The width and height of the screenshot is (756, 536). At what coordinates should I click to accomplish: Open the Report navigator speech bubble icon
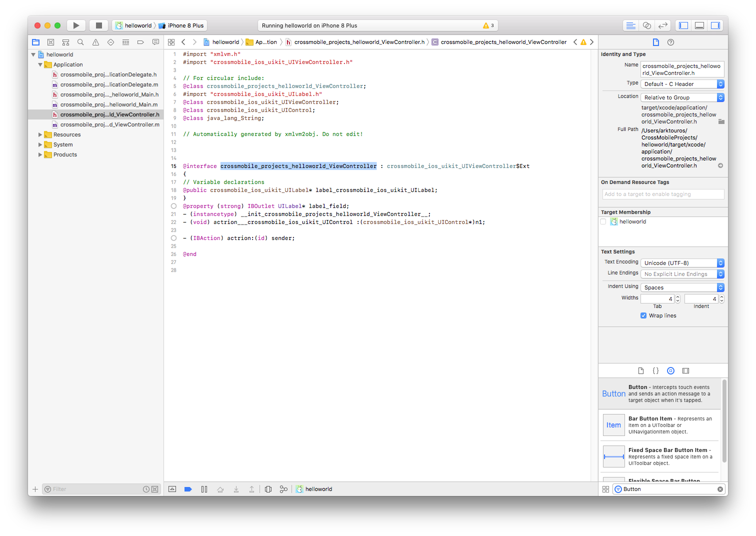click(155, 42)
